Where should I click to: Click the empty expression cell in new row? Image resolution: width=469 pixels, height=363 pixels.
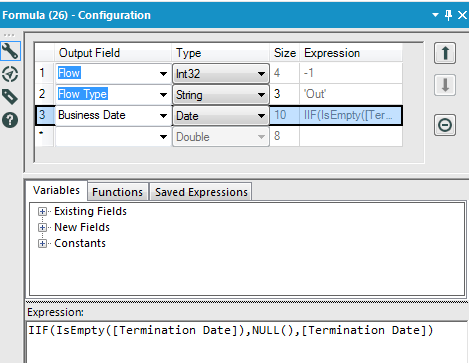point(351,136)
